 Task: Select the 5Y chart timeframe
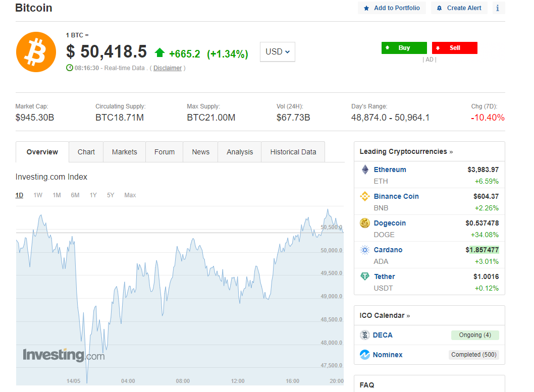click(111, 195)
